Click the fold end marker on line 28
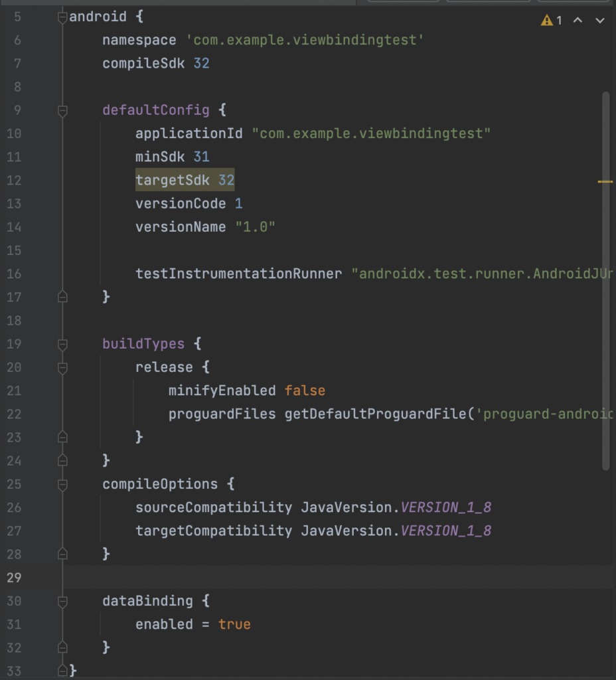Viewport: 616px width, 680px height. point(62,554)
